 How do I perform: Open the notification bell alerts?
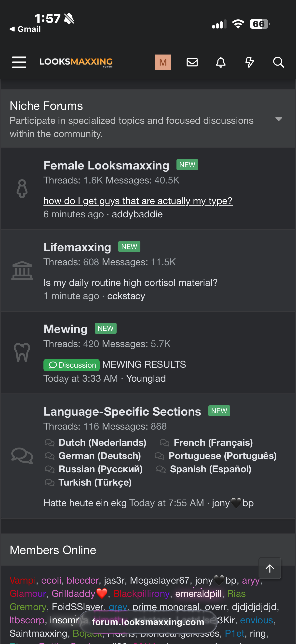(221, 62)
